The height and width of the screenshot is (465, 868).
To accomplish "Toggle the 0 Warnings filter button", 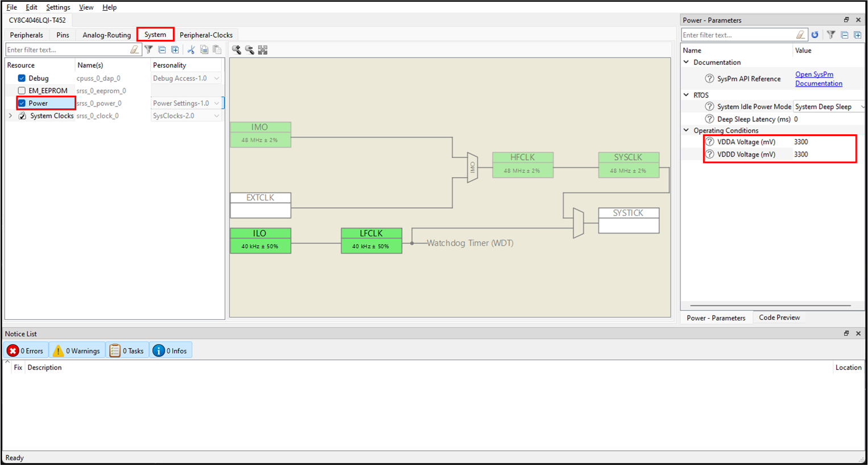I will click(x=77, y=351).
